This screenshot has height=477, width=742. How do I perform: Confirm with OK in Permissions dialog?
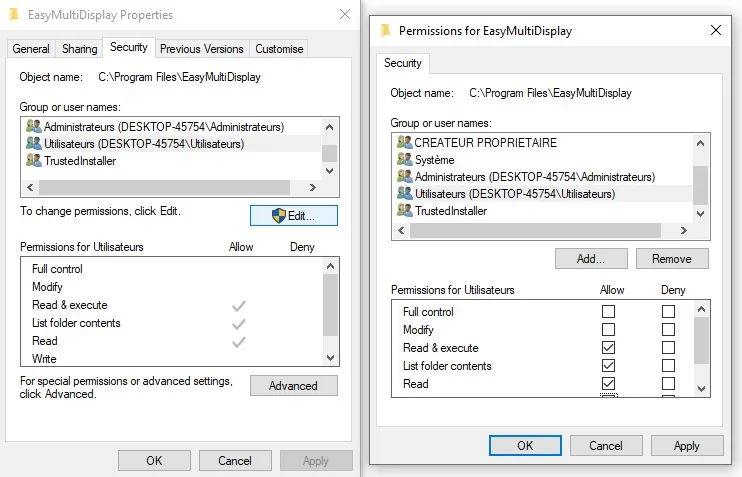[x=525, y=445]
